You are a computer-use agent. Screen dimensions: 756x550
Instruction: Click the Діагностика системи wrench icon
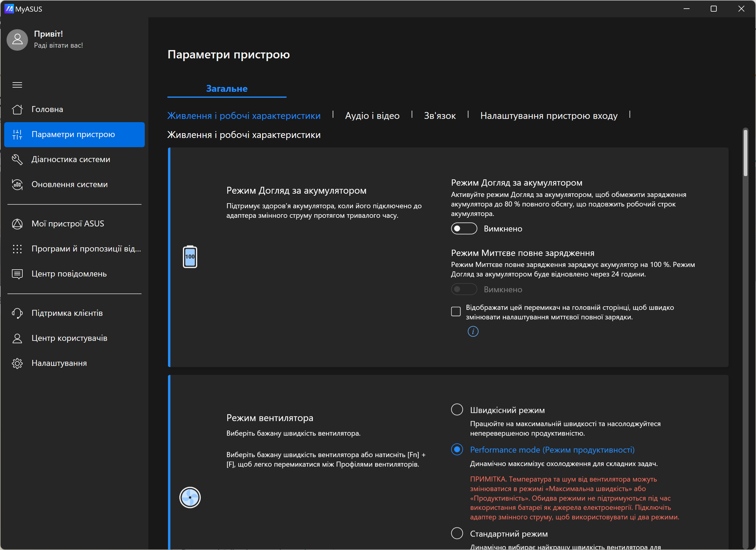pyautogui.click(x=17, y=159)
